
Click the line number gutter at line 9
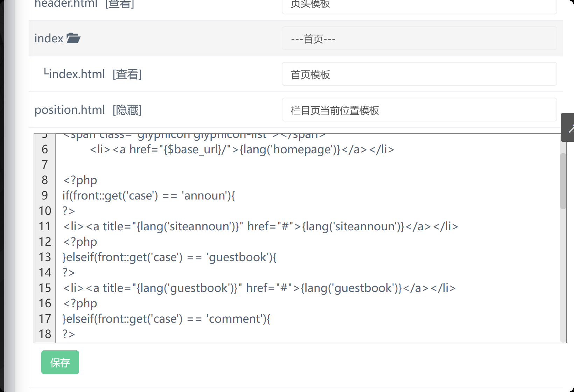tap(44, 195)
